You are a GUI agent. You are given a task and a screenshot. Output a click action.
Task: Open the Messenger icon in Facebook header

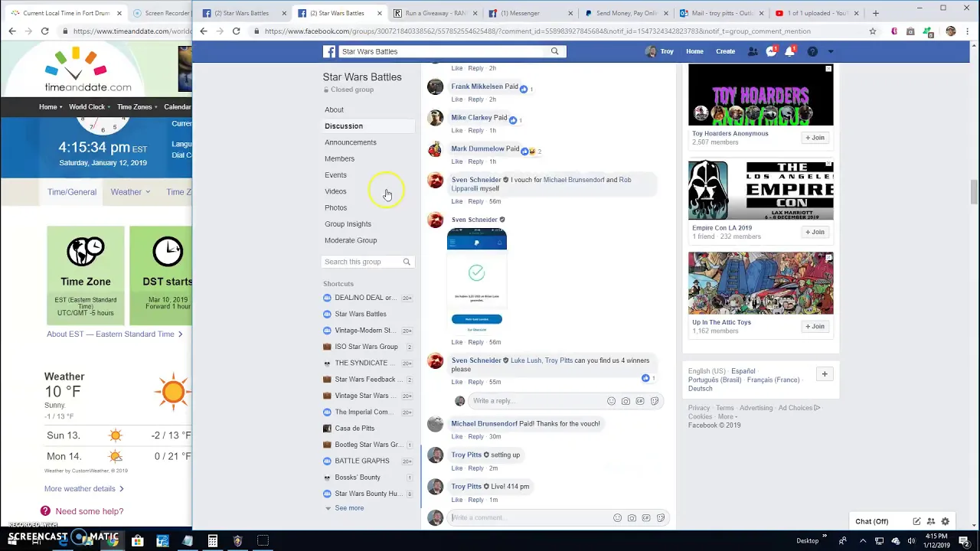tap(772, 51)
